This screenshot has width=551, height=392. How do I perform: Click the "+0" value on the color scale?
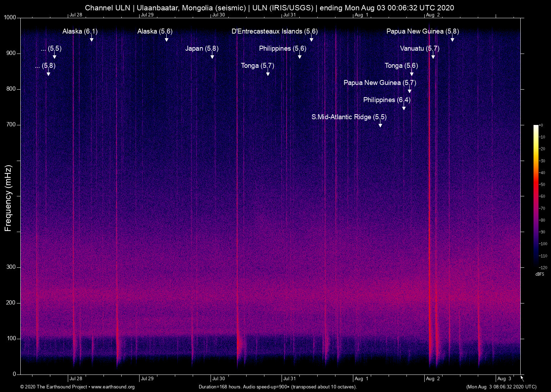[541, 125]
